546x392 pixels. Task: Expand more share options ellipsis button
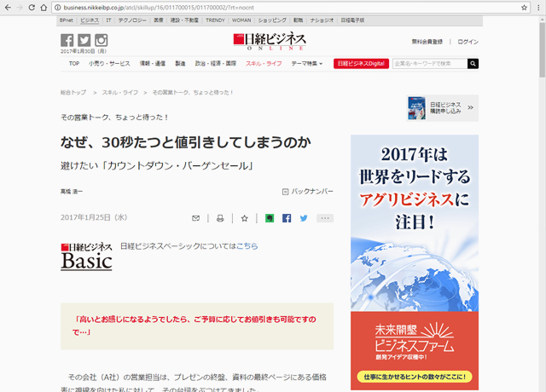325,218
